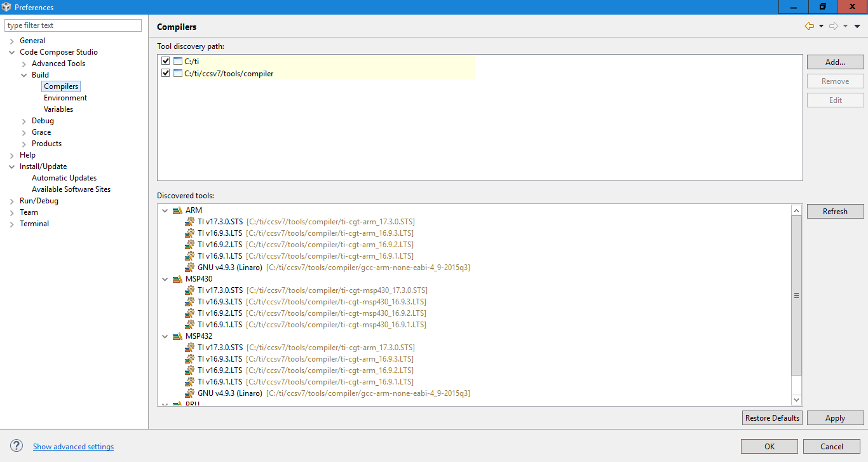868x462 pixels.
Task: Click the back navigation arrow icon
Action: tap(809, 26)
